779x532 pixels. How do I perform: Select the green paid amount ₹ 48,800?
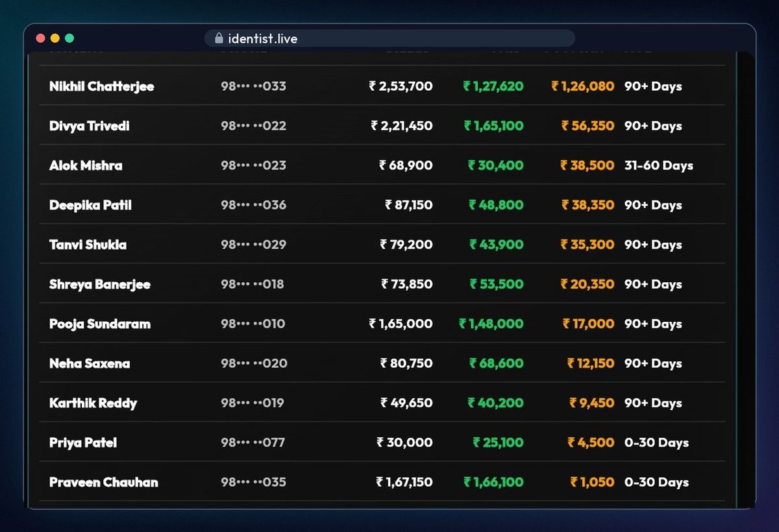496,205
